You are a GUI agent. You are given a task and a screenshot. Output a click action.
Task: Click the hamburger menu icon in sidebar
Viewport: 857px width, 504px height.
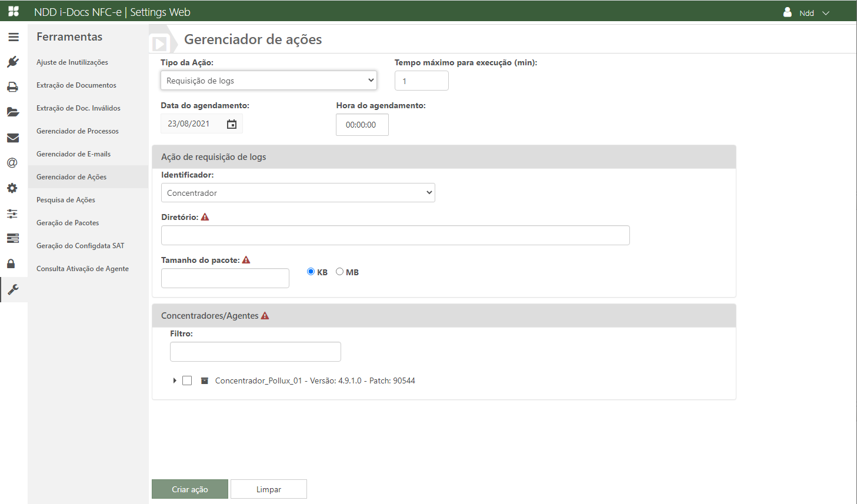click(14, 37)
